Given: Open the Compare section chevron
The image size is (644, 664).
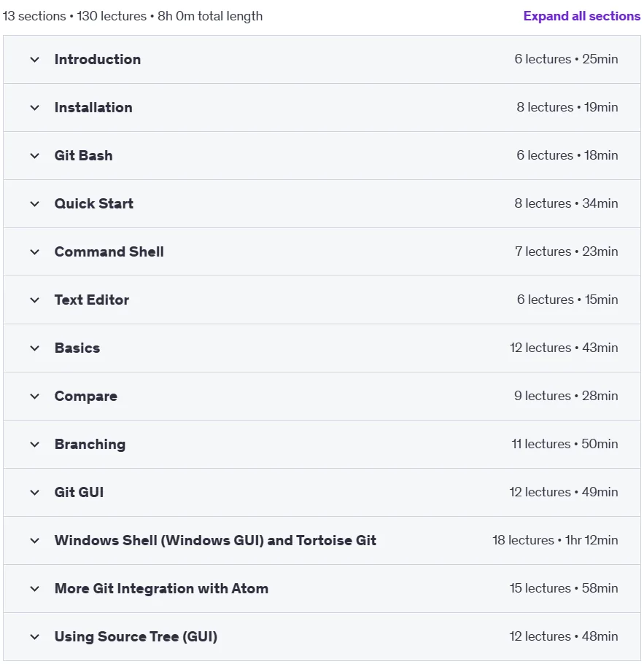Looking at the screenshot, I should [x=35, y=397].
